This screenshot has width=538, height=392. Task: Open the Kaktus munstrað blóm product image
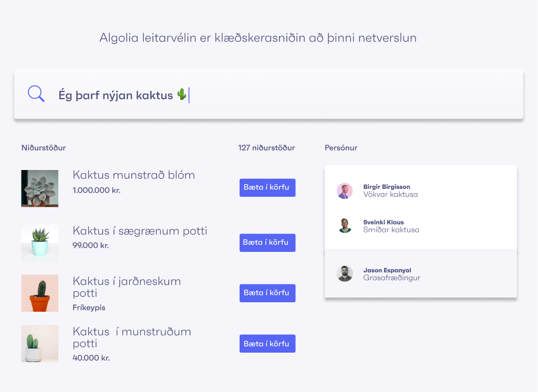[x=39, y=187]
